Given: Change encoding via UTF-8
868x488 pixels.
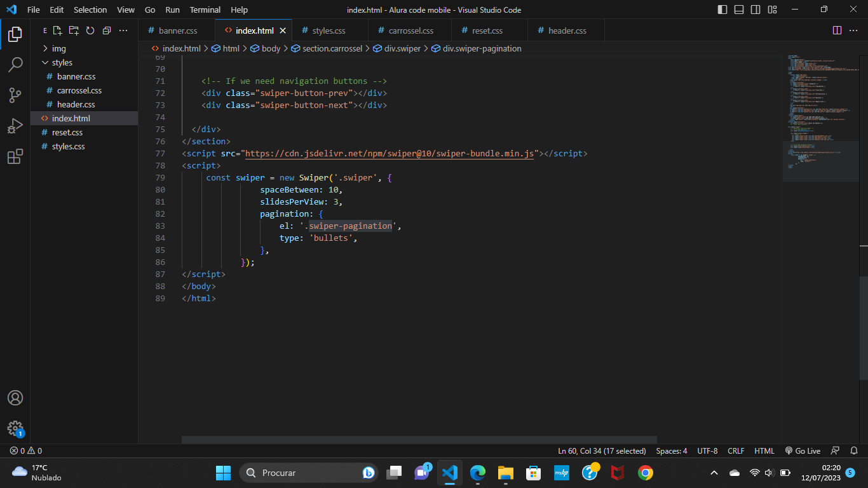Looking at the screenshot, I should click(x=707, y=451).
